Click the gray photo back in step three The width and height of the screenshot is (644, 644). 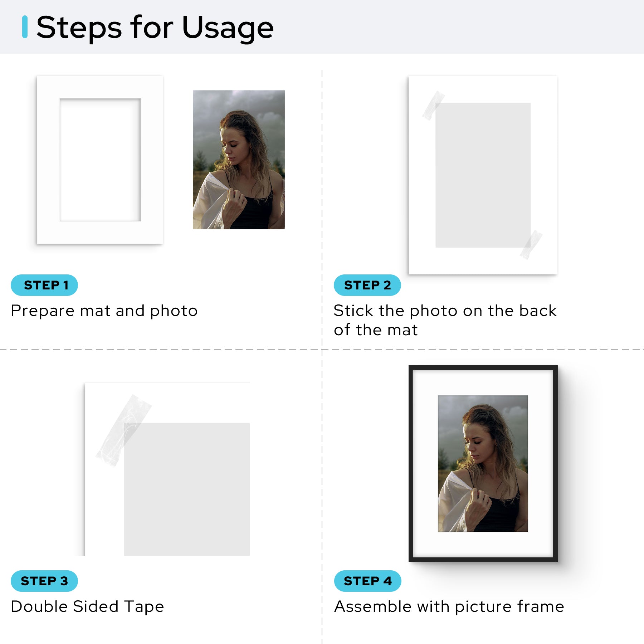pyautogui.click(x=187, y=489)
